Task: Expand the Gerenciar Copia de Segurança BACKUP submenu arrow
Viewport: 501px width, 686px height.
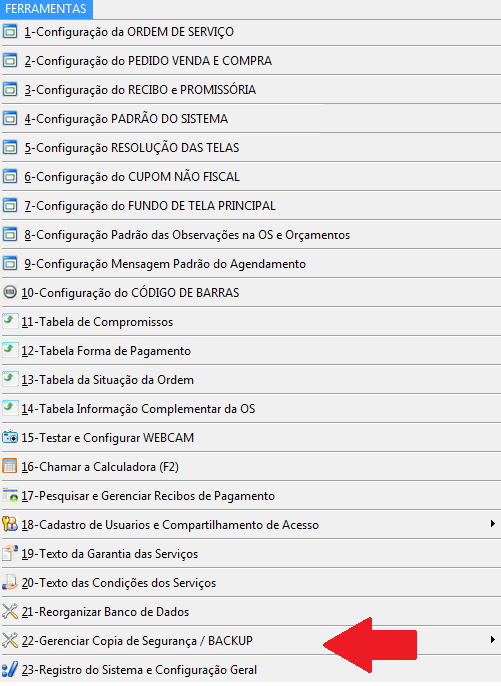Action: (493, 640)
